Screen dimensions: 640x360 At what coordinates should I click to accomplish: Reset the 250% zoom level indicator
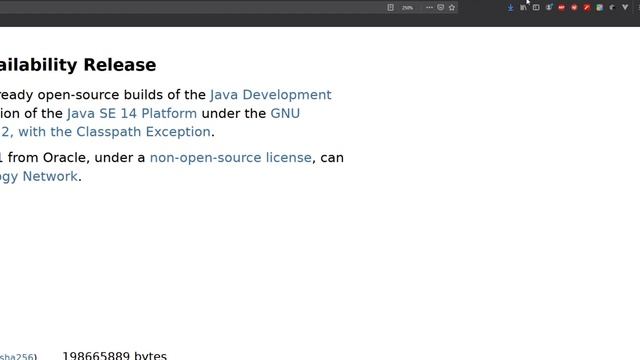407,8
